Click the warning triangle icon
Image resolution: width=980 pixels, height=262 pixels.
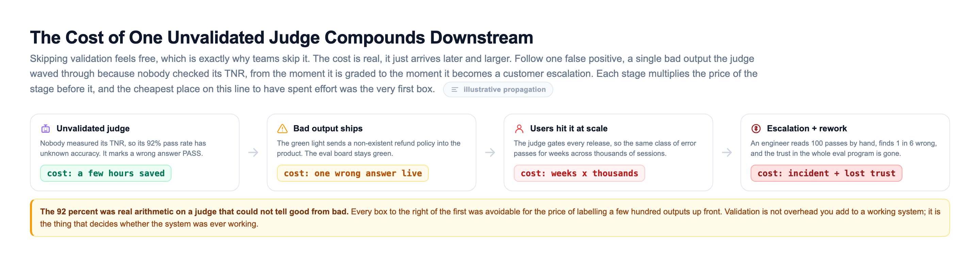point(282,129)
